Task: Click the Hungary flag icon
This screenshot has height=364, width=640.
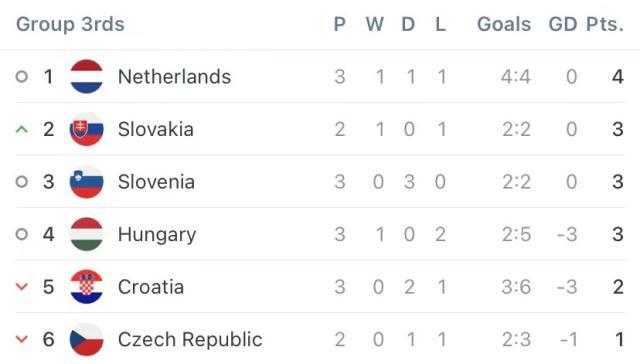Action: coord(87,234)
